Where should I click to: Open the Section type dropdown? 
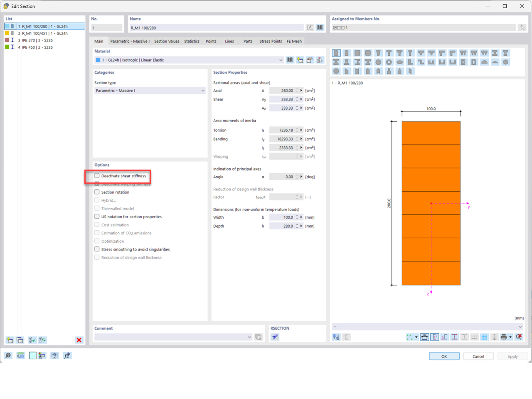coord(203,90)
